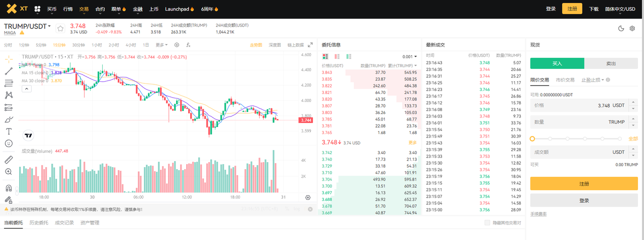
Task: Add TRUMP/USDT to favorites with star
Action: pos(60,28)
